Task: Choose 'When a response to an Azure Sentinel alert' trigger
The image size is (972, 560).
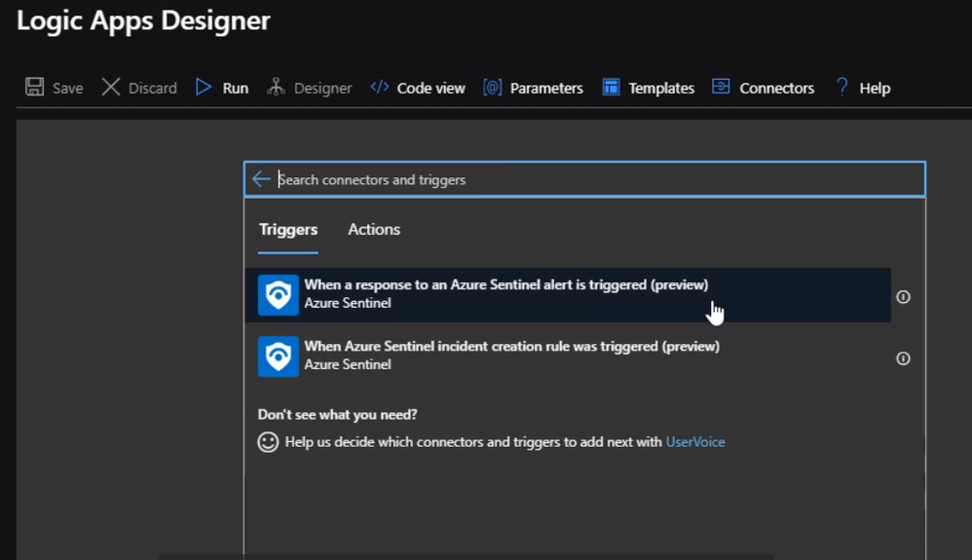Action: 505,285
